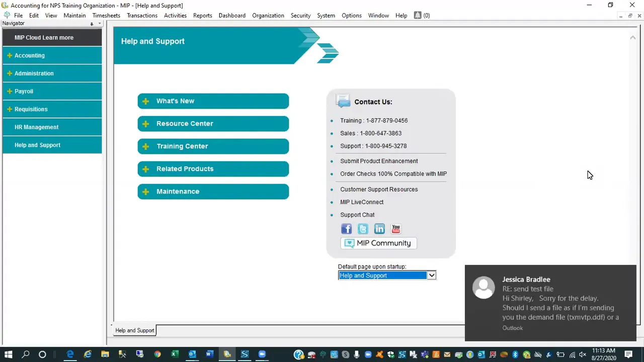This screenshot has height=362, width=644.
Task: Open Order Checks 100% Compatible with MIP
Action: point(393,174)
